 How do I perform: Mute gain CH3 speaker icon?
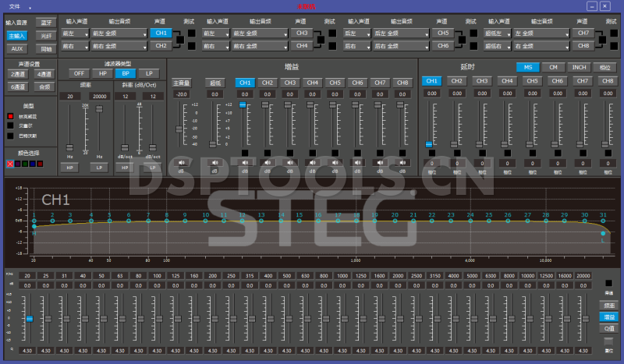[289, 163]
